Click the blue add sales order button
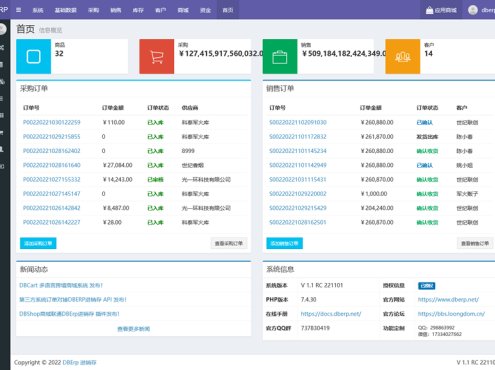The image size is (495, 370). coord(284,243)
